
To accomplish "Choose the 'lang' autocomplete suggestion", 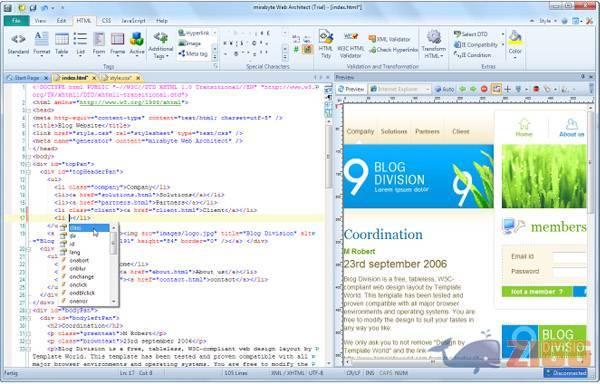I will point(75,252).
